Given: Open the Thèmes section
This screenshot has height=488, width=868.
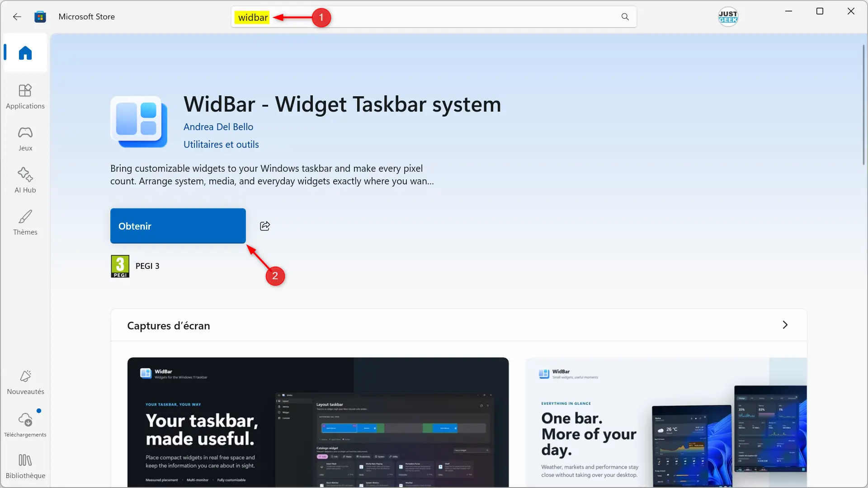Looking at the screenshot, I should [x=25, y=223].
